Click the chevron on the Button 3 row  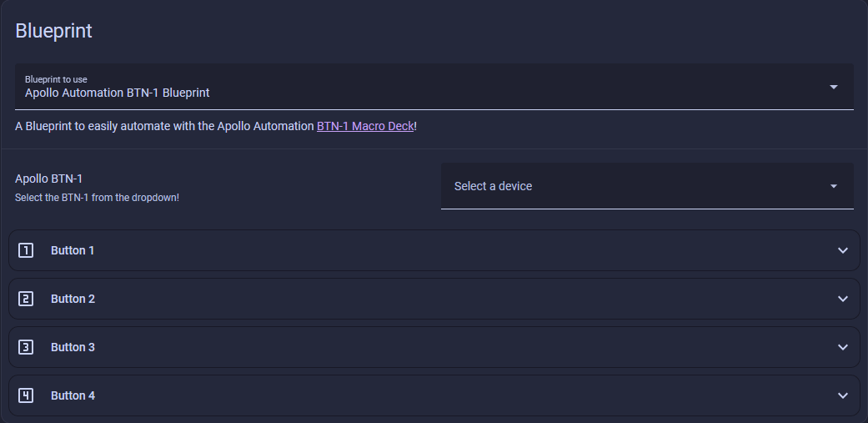(842, 347)
